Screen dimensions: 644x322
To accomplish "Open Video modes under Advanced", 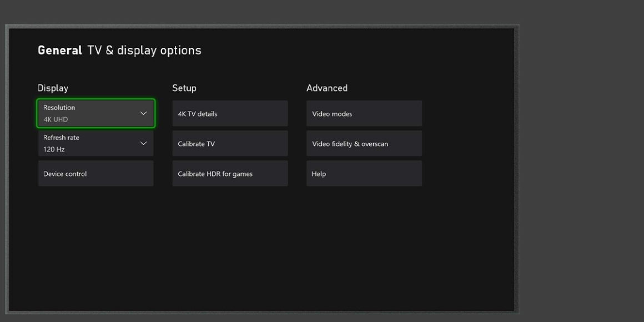I will pos(364,113).
